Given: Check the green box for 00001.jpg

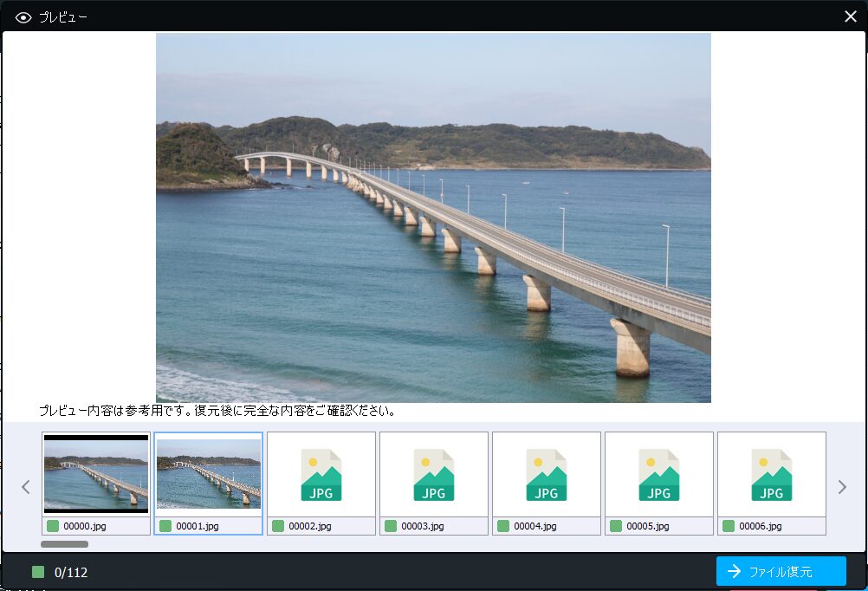Looking at the screenshot, I should point(165,526).
